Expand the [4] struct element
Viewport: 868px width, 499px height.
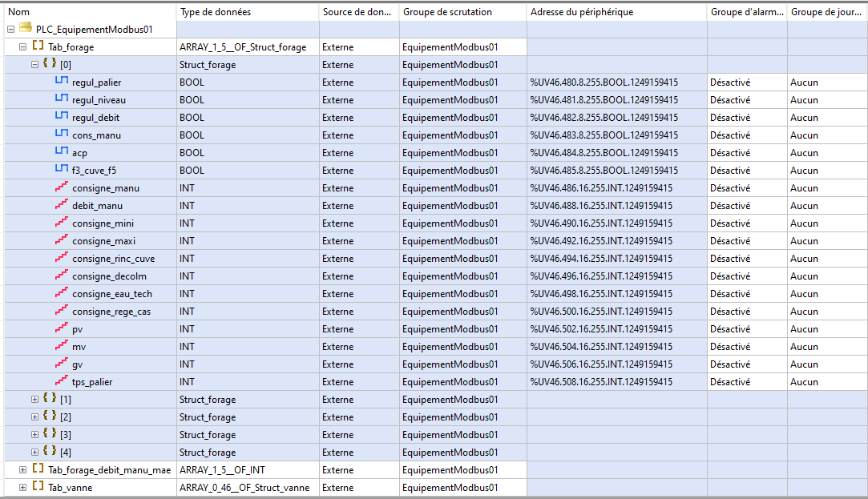tap(34, 452)
